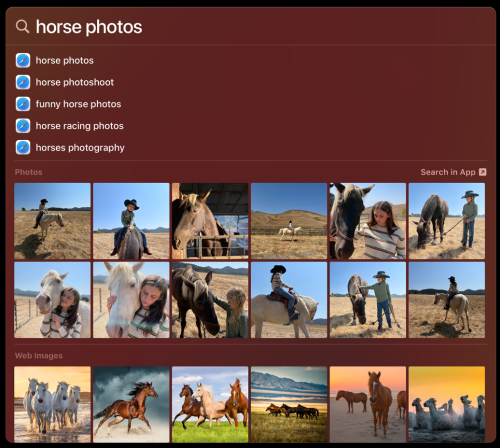The width and height of the screenshot is (500, 448).
Task: Click Safari icon beside 'horse photoshoot'
Action: (23, 82)
